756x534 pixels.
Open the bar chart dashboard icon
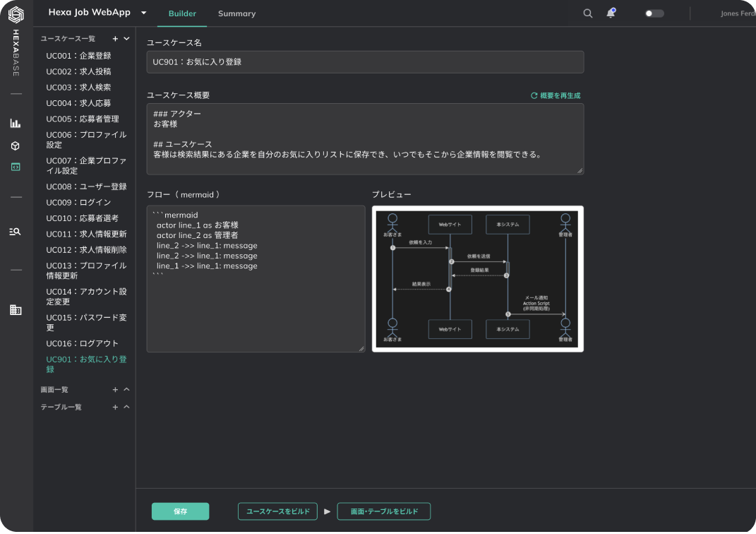point(16,124)
